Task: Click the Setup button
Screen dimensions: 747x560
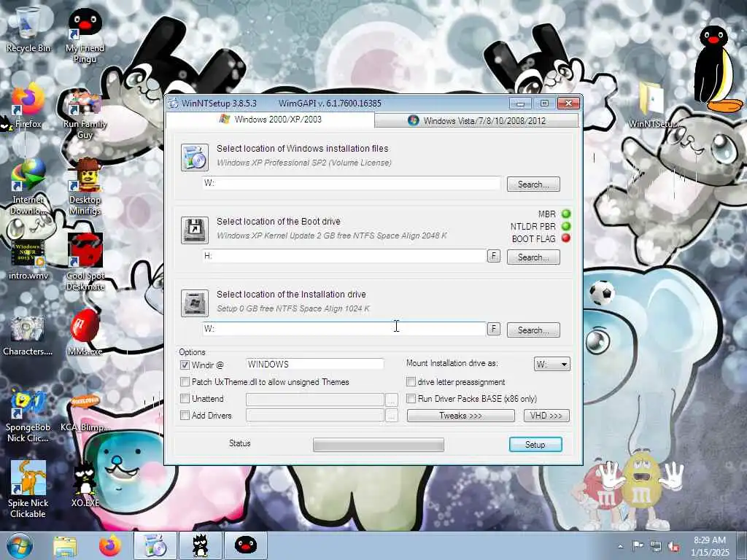Action: point(535,444)
